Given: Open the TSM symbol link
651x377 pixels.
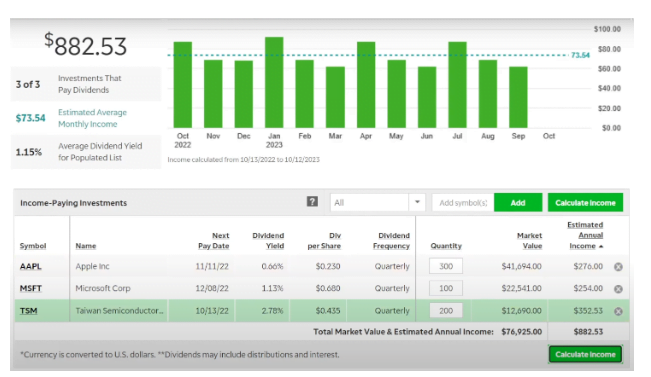Looking at the screenshot, I should click(x=28, y=311).
